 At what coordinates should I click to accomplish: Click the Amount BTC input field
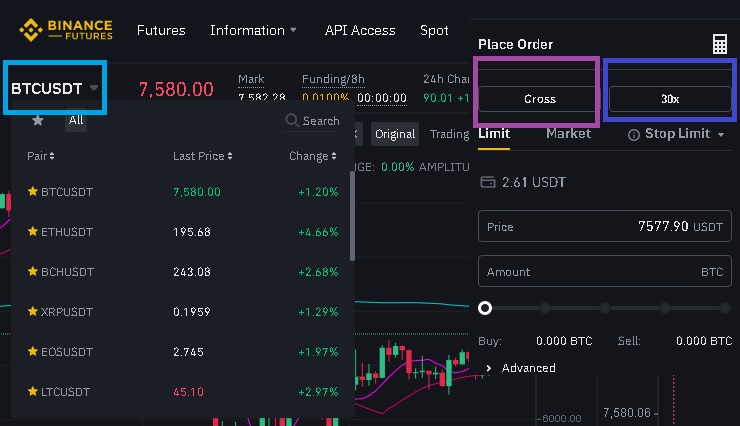pos(605,271)
